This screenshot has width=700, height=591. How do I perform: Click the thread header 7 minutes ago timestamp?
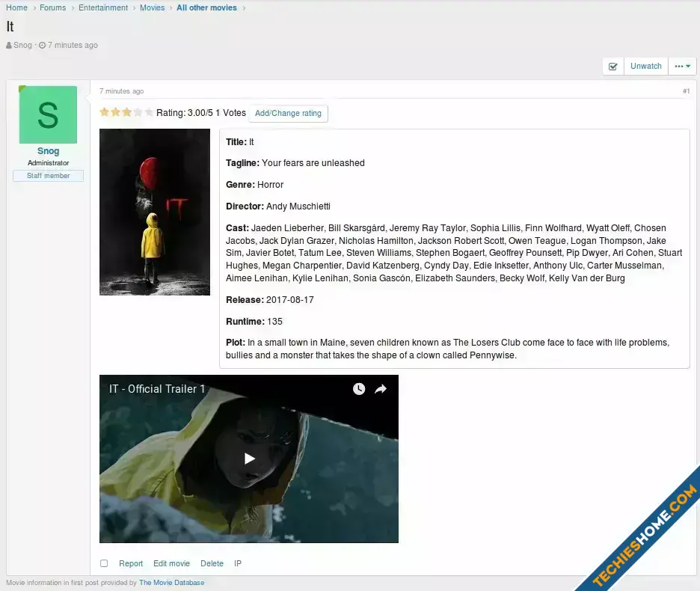[73, 45]
